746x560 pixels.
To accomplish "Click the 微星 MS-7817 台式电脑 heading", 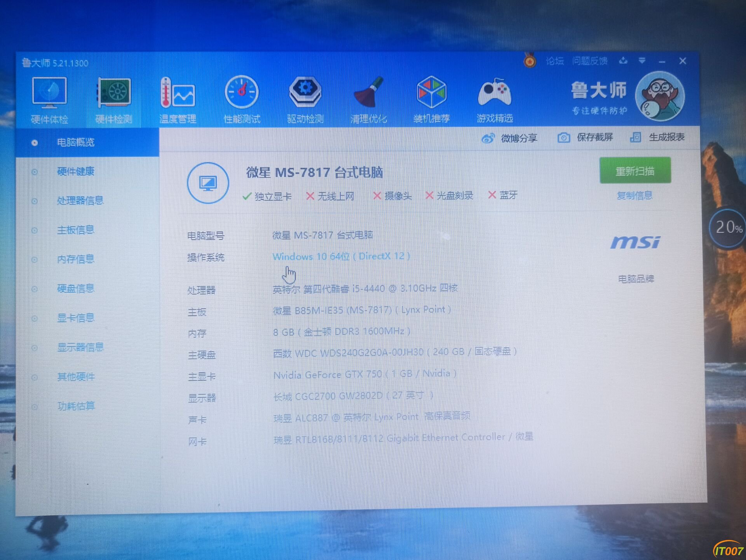I will click(x=315, y=172).
